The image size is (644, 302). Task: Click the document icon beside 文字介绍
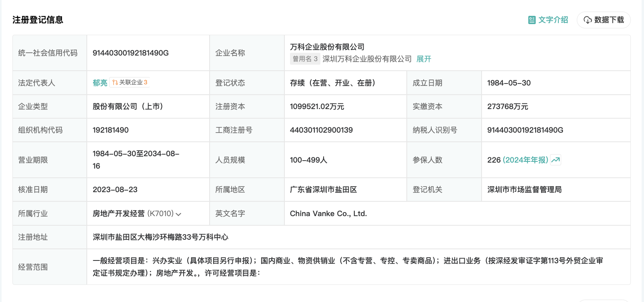(x=532, y=20)
